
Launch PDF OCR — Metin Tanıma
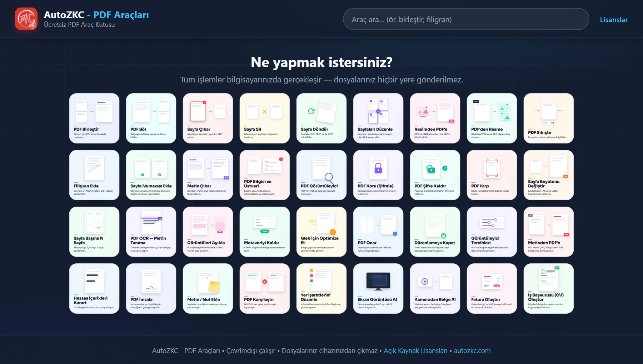(151, 232)
